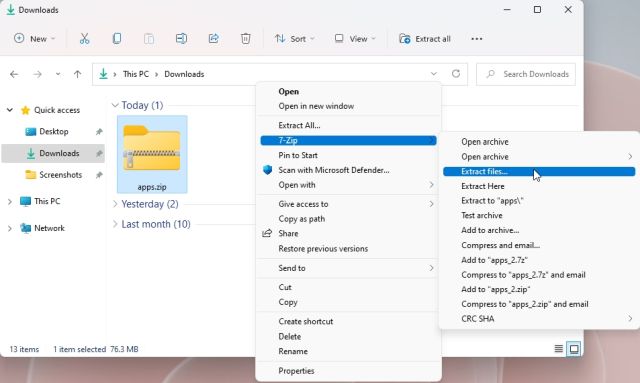The height and width of the screenshot is (383, 640).
Task: Expand the Last month (10) group
Action: pyautogui.click(x=115, y=224)
